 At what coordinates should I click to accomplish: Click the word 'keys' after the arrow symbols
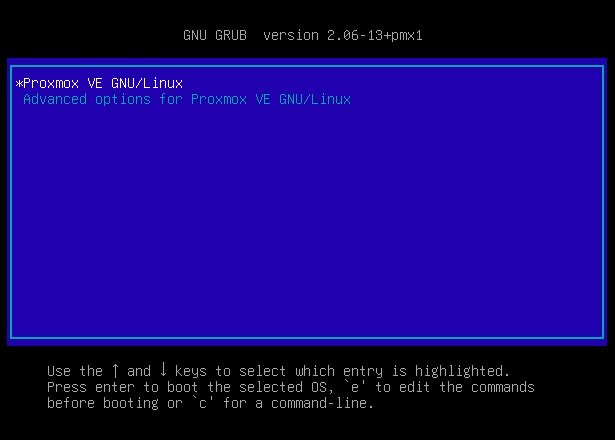(x=191, y=371)
